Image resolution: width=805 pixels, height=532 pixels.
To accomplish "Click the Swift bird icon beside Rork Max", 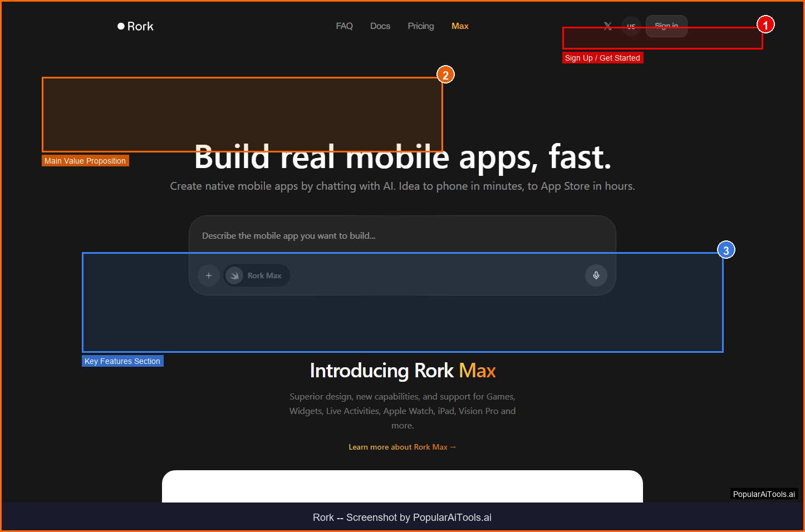I will 235,275.
